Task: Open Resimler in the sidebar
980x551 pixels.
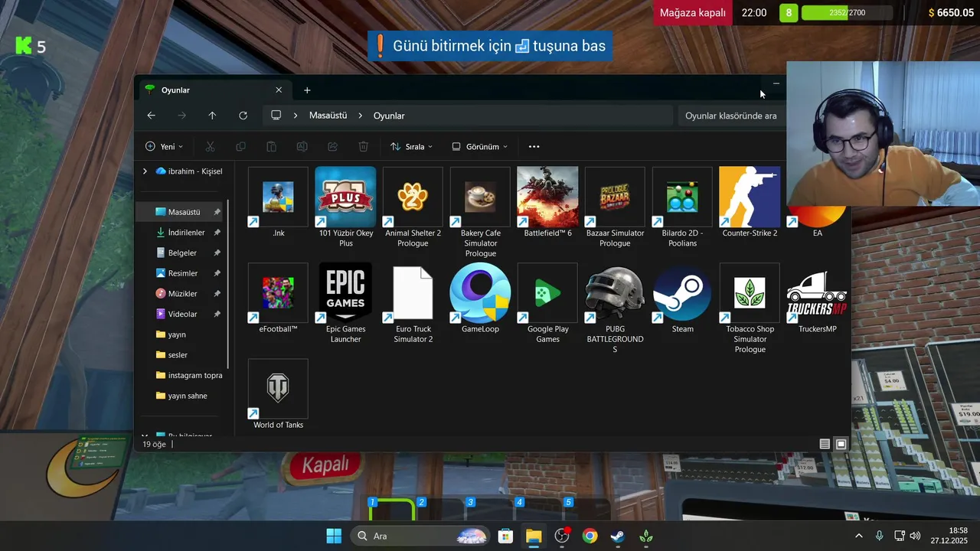Action: 181,273
